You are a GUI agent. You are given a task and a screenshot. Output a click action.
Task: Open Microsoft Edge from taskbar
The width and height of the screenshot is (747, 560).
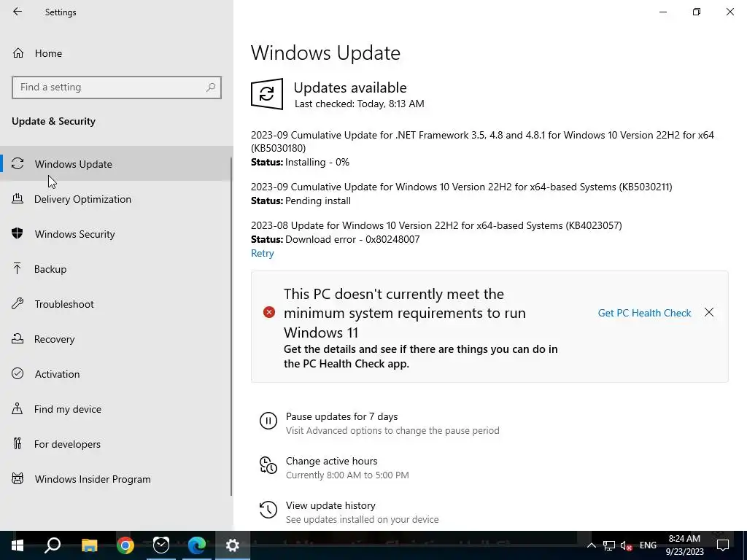click(196, 545)
